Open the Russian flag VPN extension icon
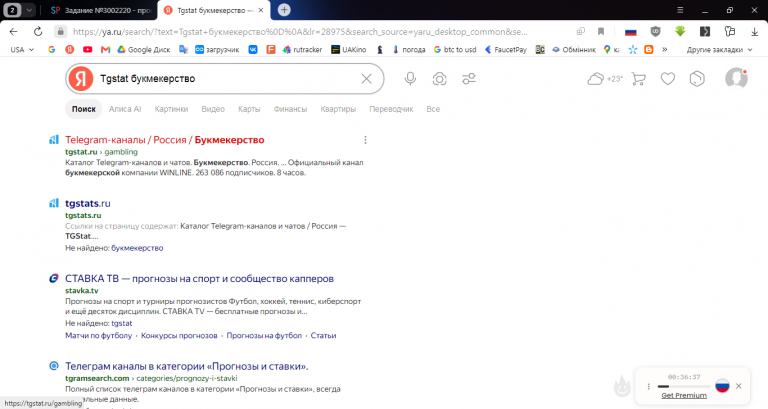 [630, 32]
